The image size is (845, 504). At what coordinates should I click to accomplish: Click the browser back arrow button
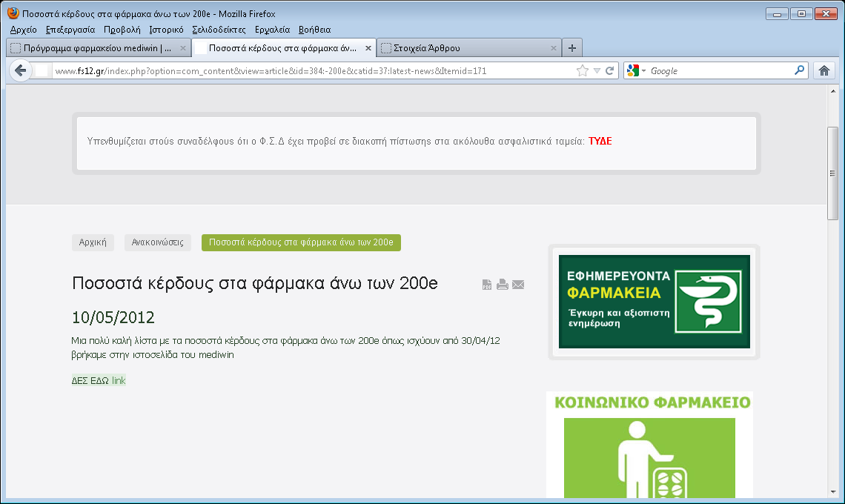pos(21,70)
